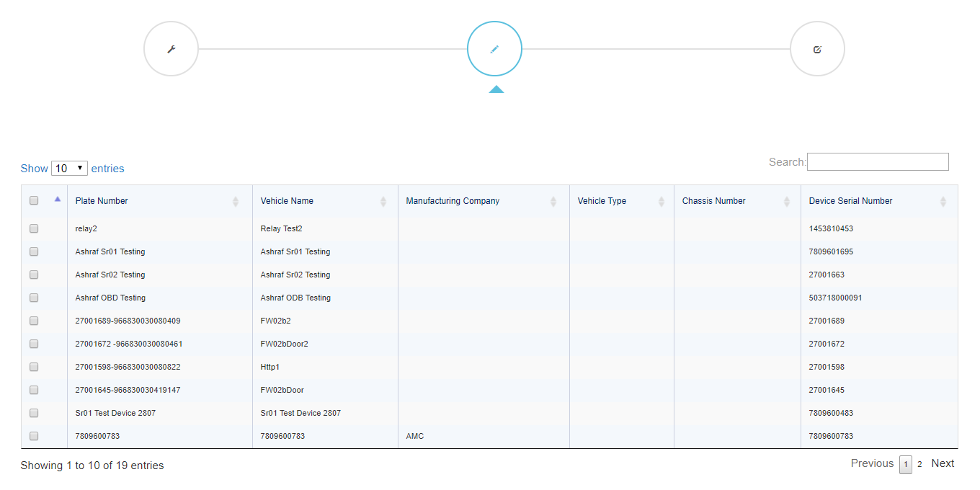The height and width of the screenshot is (490, 980).
Task: Toggle the select-all header checkbox
Action: (x=34, y=201)
